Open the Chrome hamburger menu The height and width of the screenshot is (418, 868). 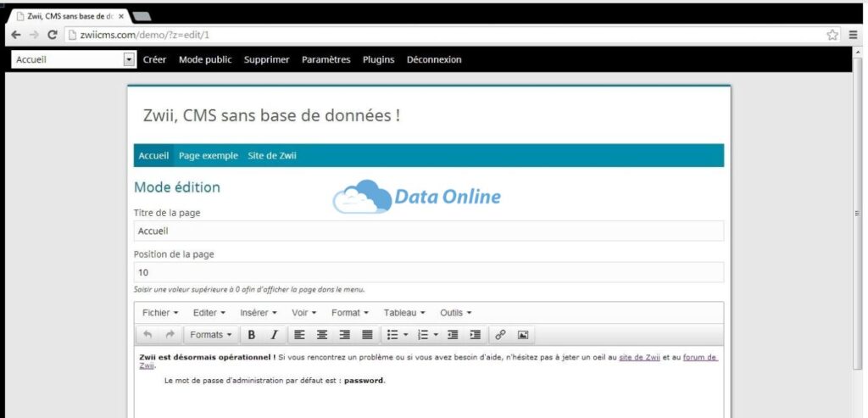point(853,35)
